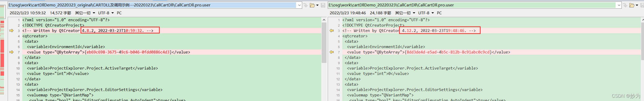Open right pane UTF-8 encoding dropdown
644x101 pixels.
[x=426, y=13]
